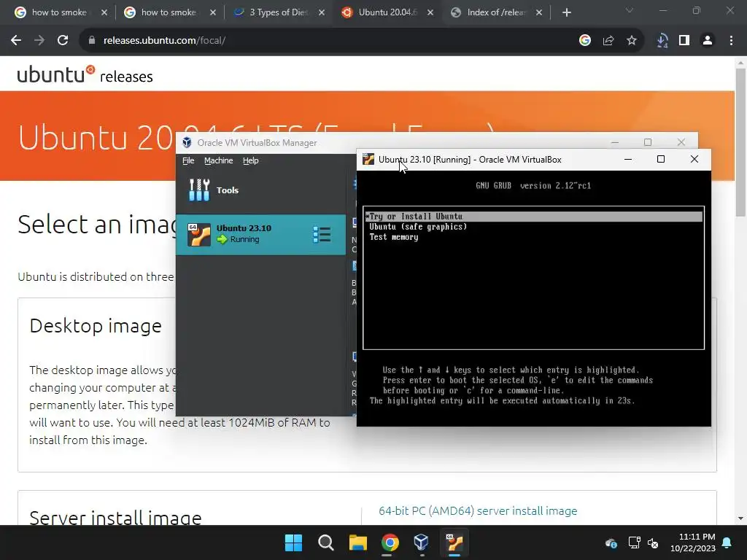The width and height of the screenshot is (747, 560).
Task: Close the '3 Types of Diet' tab
Action: coord(322,12)
